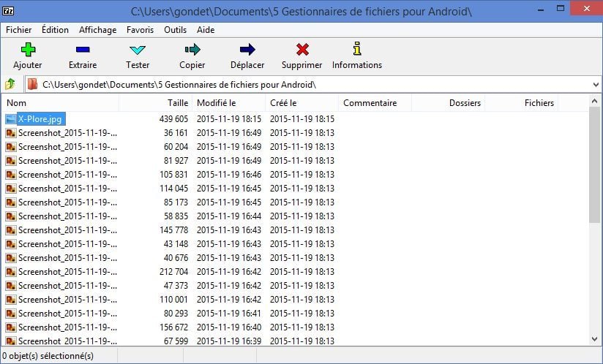Image resolution: width=603 pixels, height=364 pixels.
Task: Click the Tester checkmark icon
Action: click(x=138, y=50)
